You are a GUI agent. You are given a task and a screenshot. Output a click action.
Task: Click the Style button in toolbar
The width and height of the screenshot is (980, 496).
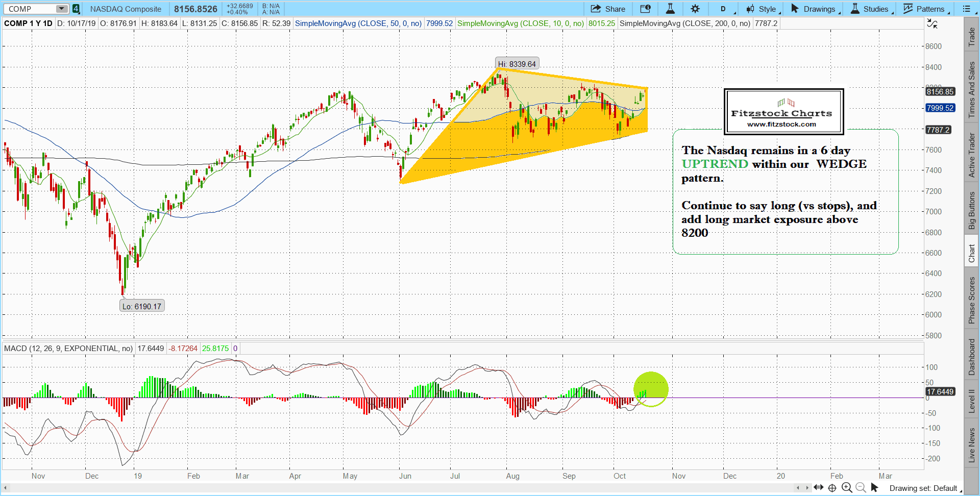click(761, 9)
